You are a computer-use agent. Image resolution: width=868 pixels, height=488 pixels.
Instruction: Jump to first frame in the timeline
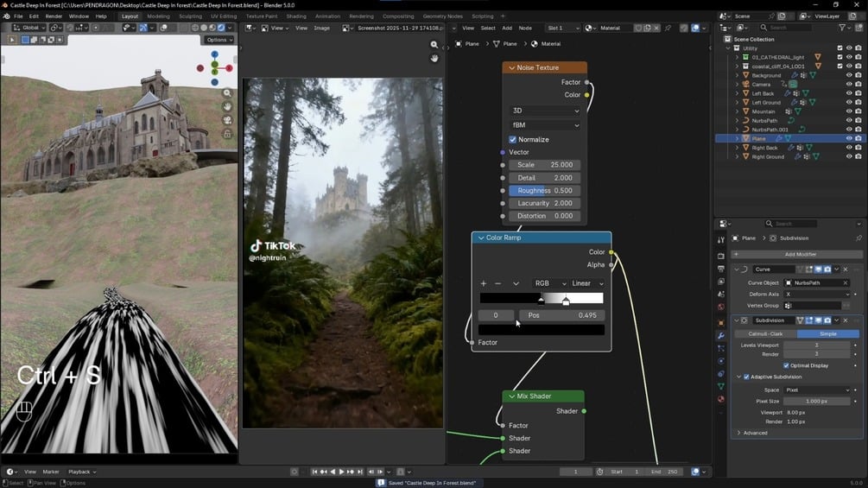coord(314,472)
